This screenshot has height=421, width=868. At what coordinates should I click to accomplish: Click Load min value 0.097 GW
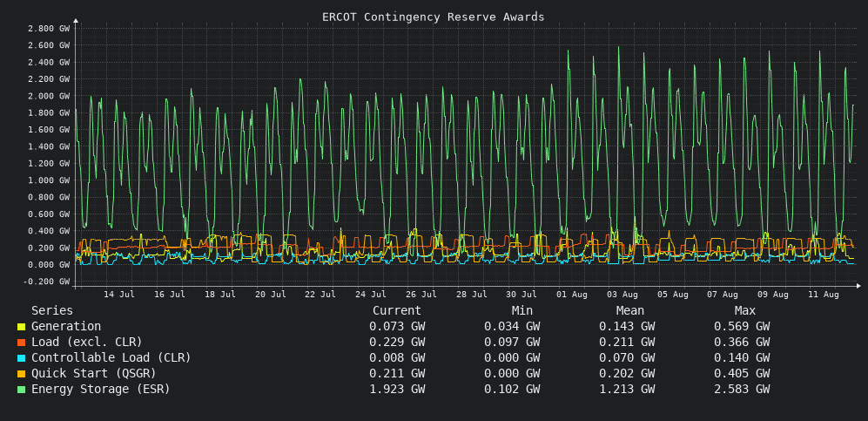[x=512, y=343]
